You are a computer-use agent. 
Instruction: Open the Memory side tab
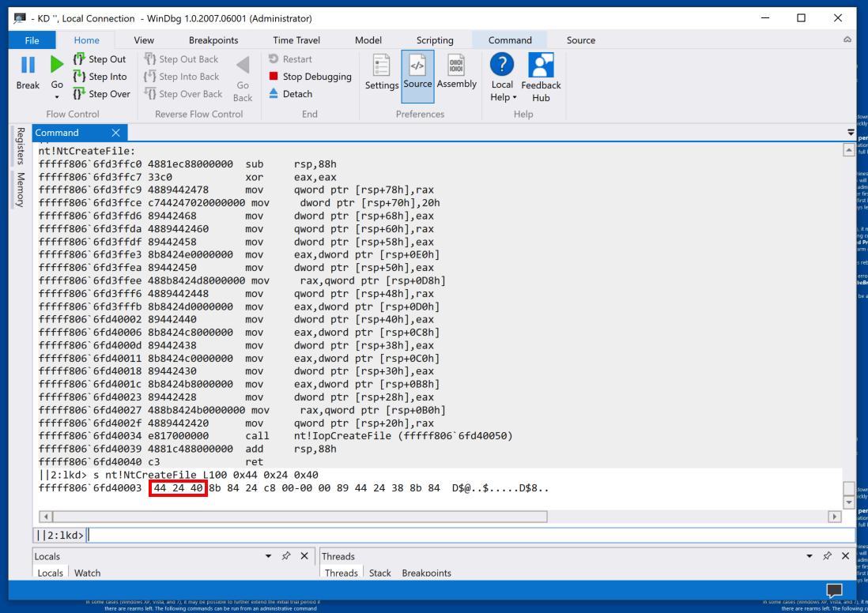click(21, 190)
